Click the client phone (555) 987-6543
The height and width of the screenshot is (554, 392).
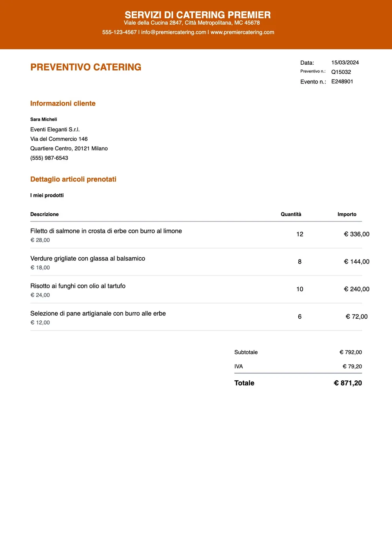(49, 158)
